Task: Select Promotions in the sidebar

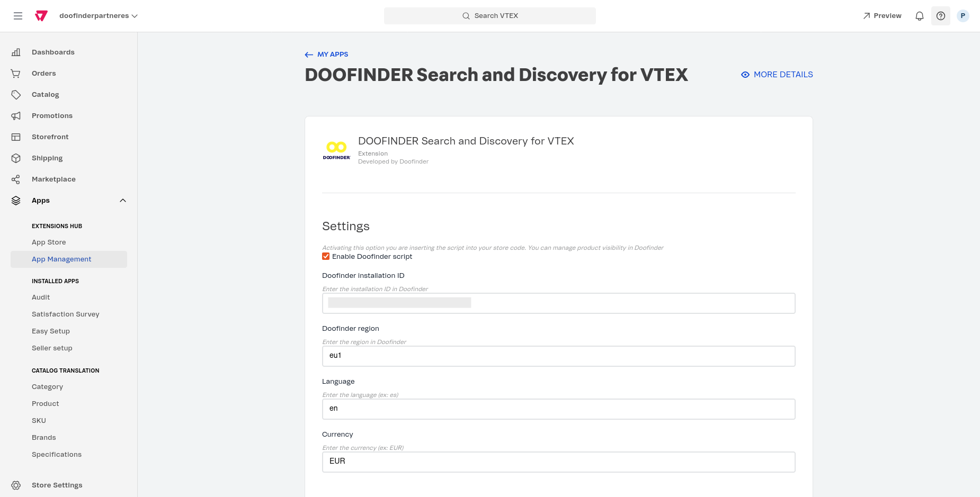Action: coord(52,116)
